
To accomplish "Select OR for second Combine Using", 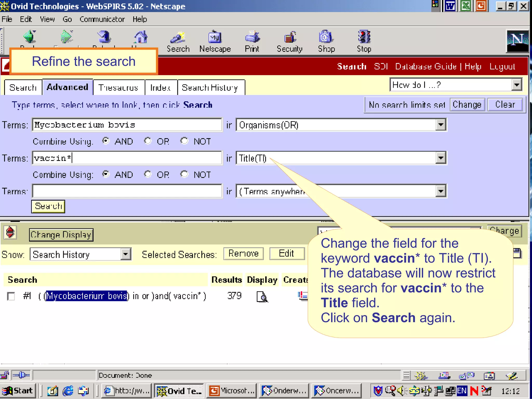I will pyautogui.click(x=148, y=174).
